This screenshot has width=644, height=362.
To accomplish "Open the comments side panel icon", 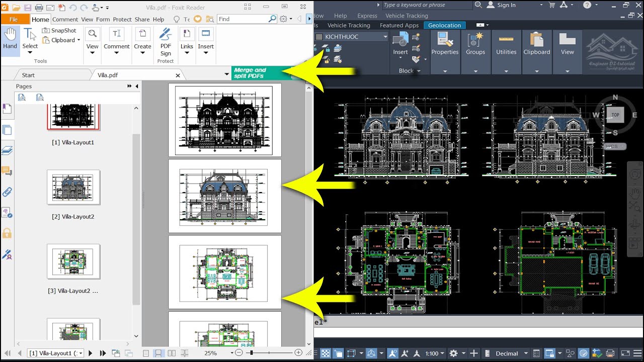I will [7, 171].
